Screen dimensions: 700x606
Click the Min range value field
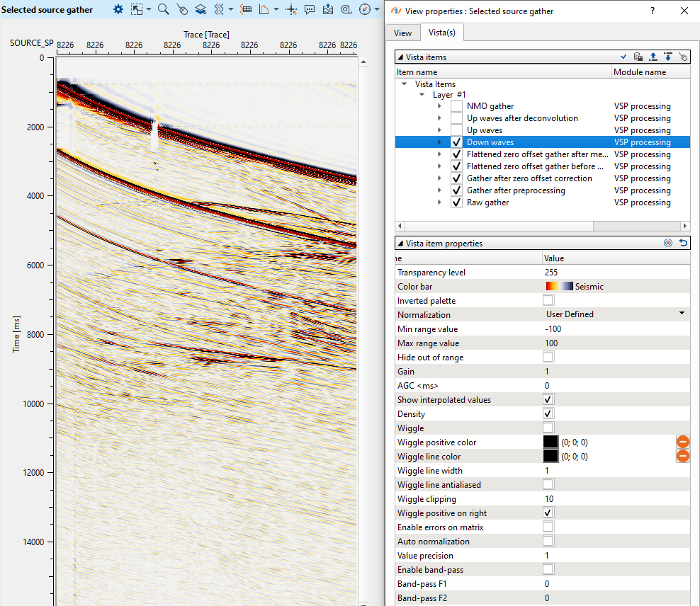(615, 329)
